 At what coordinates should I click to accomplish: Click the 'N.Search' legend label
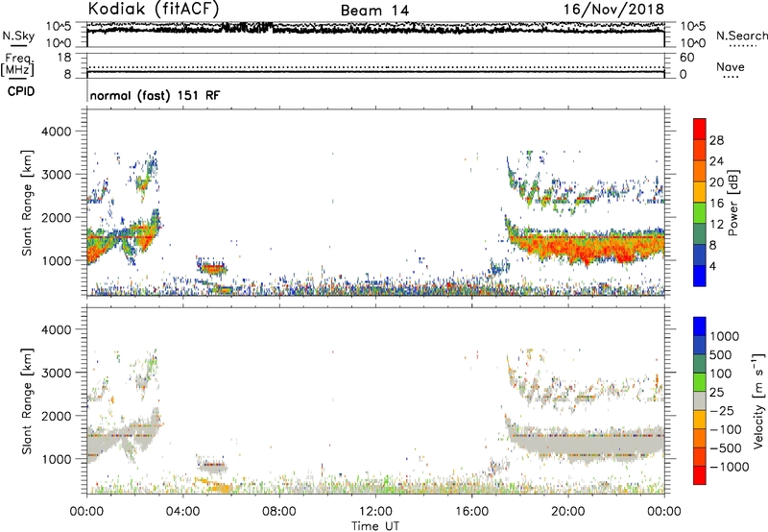(741, 36)
